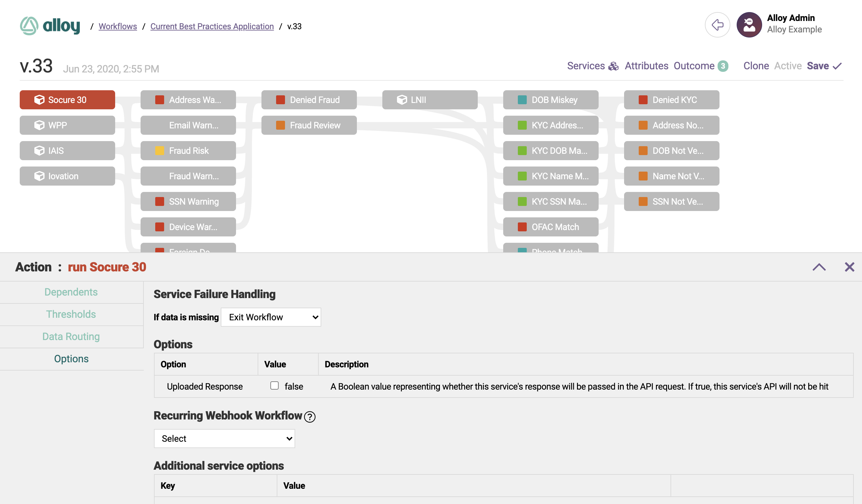
Task: Click the 'run Socure 30' action title
Action: [107, 267]
